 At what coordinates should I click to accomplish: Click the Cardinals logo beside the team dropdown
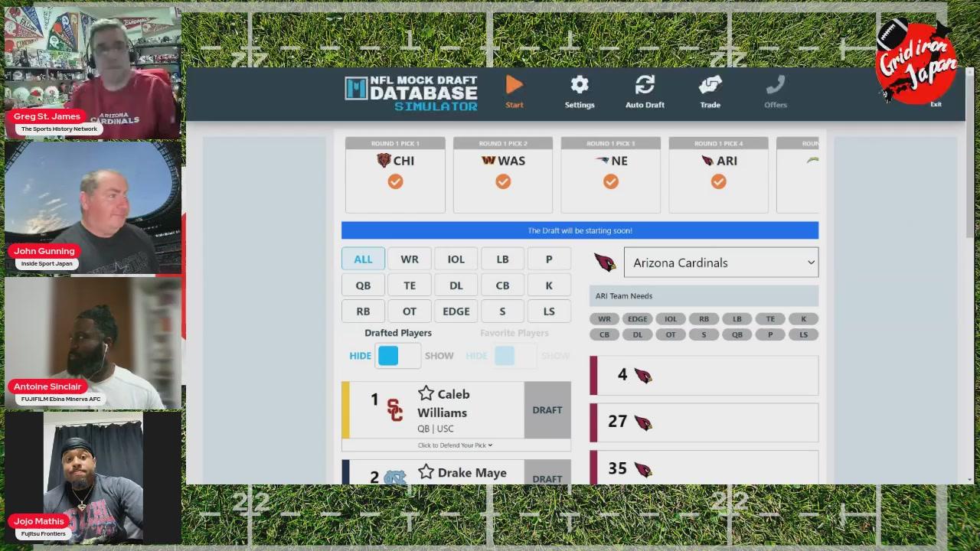click(605, 262)
